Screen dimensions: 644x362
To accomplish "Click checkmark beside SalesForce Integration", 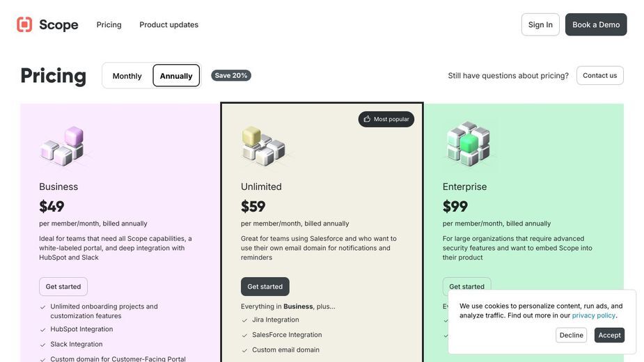I will 244,336.
